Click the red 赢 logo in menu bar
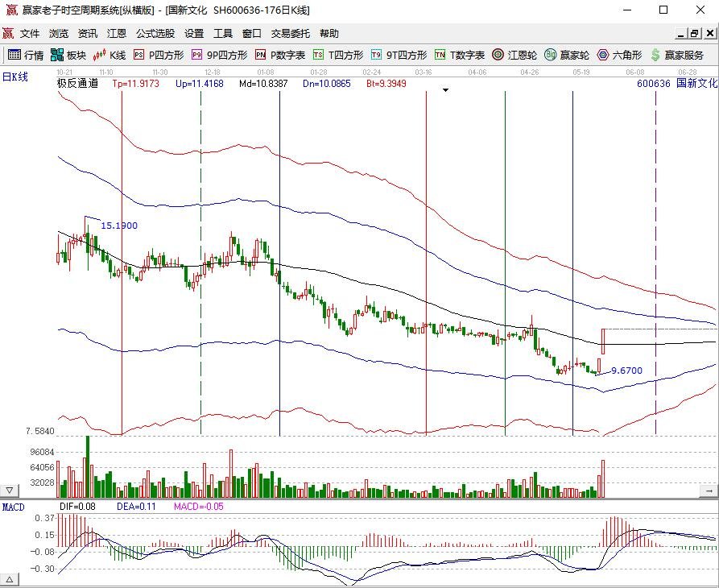The height and width of the screenshot is (588, 719). click(8, 34)
